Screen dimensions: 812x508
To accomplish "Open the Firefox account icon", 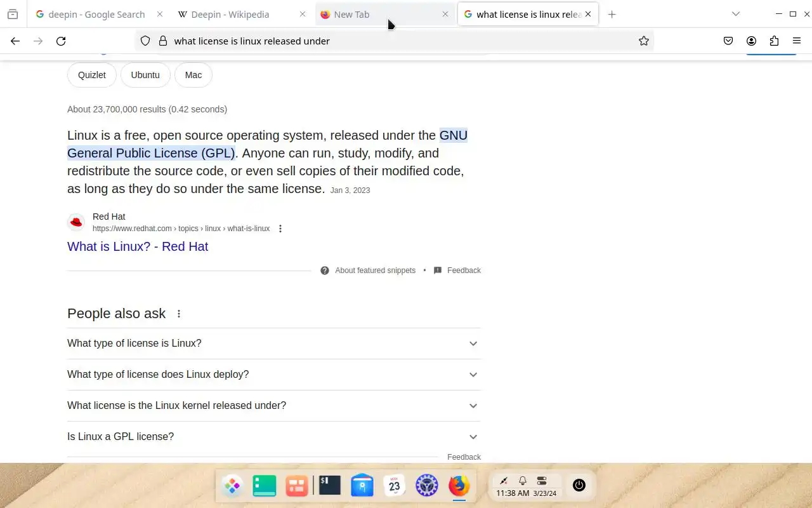I will 751,41.
